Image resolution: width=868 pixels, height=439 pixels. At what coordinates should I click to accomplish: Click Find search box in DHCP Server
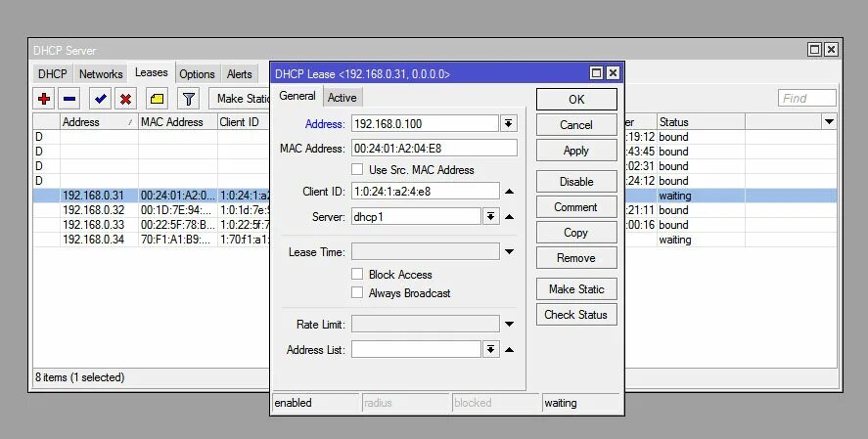pos(806,99)
